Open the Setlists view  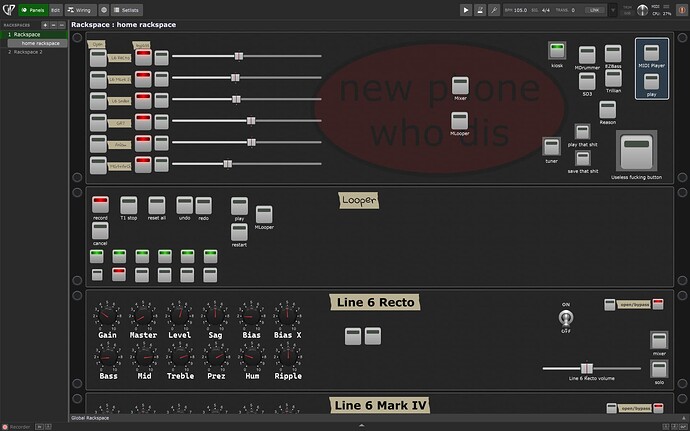127,10
